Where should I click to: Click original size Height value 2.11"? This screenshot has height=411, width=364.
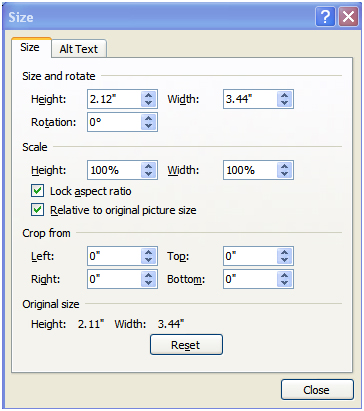[x=91, y=324]
